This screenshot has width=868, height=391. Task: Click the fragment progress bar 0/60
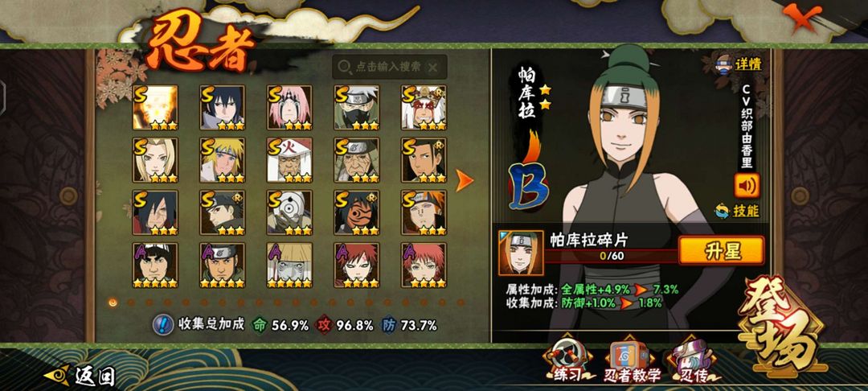tap(612, 257)
